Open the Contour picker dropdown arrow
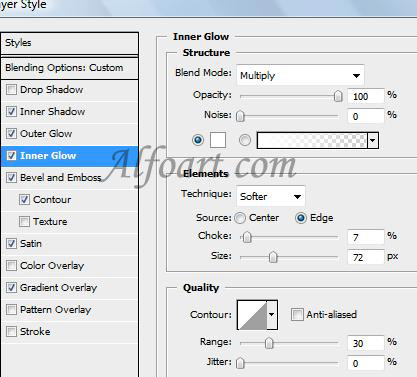 [x=272, y=314]
